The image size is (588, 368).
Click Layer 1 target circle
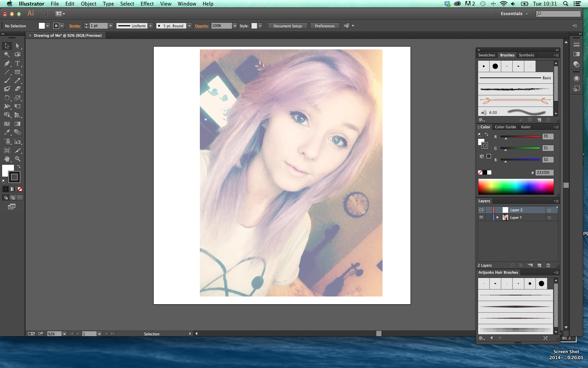click(549, 218)
